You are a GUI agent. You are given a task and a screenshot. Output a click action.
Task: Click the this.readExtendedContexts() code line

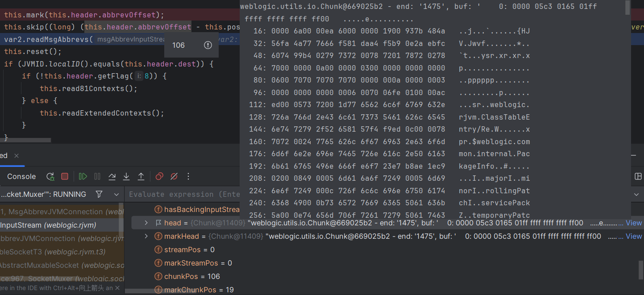tap(102, 113)
